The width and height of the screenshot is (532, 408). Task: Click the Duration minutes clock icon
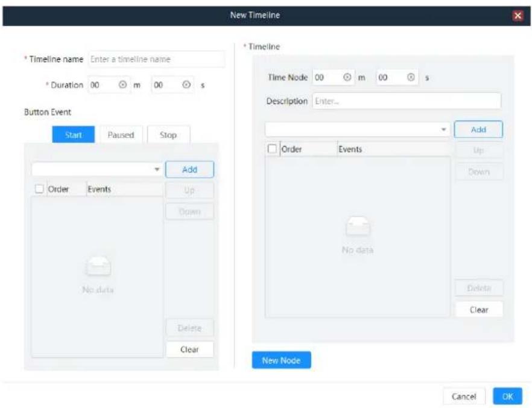[122, 84]
